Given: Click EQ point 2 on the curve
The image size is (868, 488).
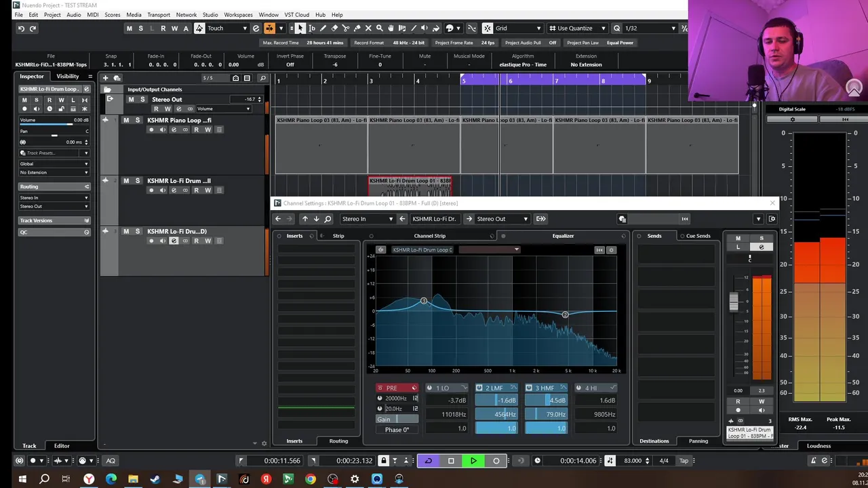Looking at the screenshot, I should click(x=565, y=314).
